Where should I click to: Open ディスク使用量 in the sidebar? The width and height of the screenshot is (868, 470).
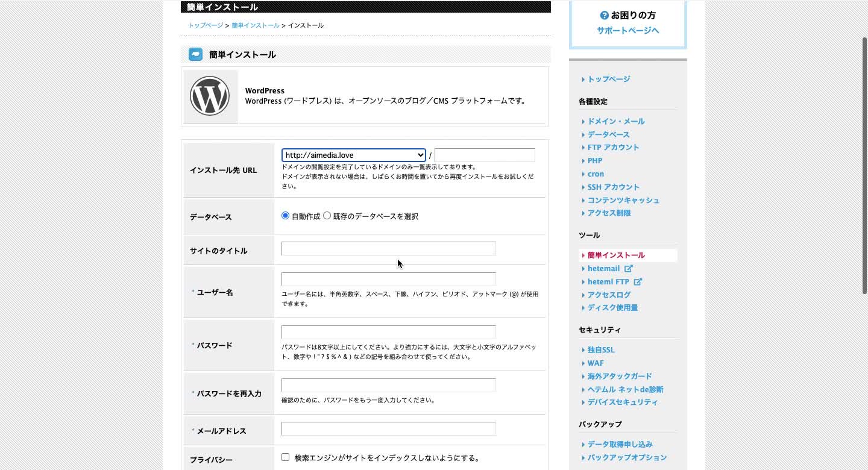pos(613,307)
